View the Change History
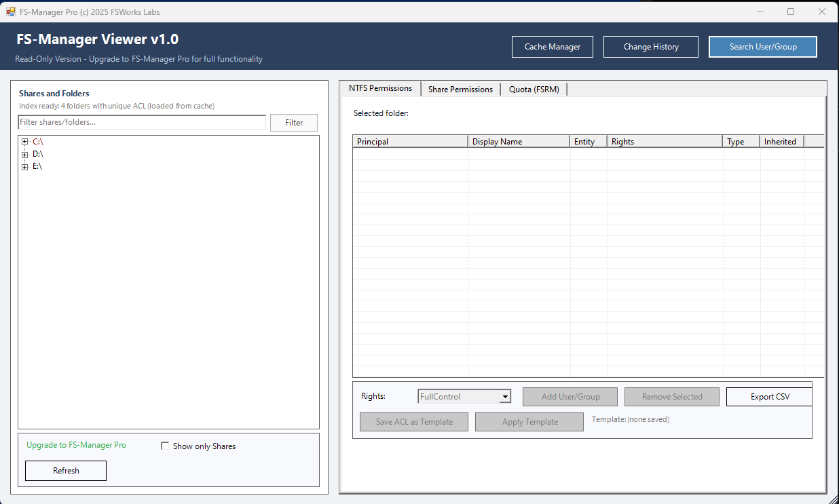This screenshot has width=839, height=504. [650, 47]
